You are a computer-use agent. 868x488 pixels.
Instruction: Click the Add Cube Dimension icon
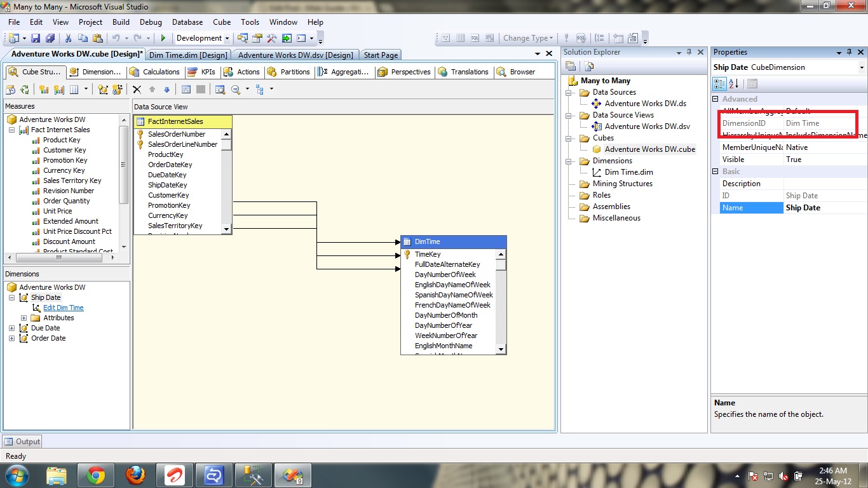pyautogui.click(x=103, y=90)
